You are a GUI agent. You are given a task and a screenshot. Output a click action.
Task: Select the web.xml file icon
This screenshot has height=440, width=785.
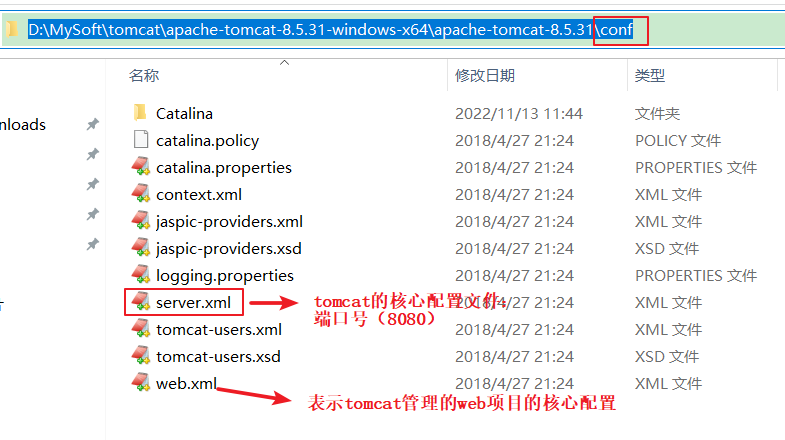(x=141, y=383)
